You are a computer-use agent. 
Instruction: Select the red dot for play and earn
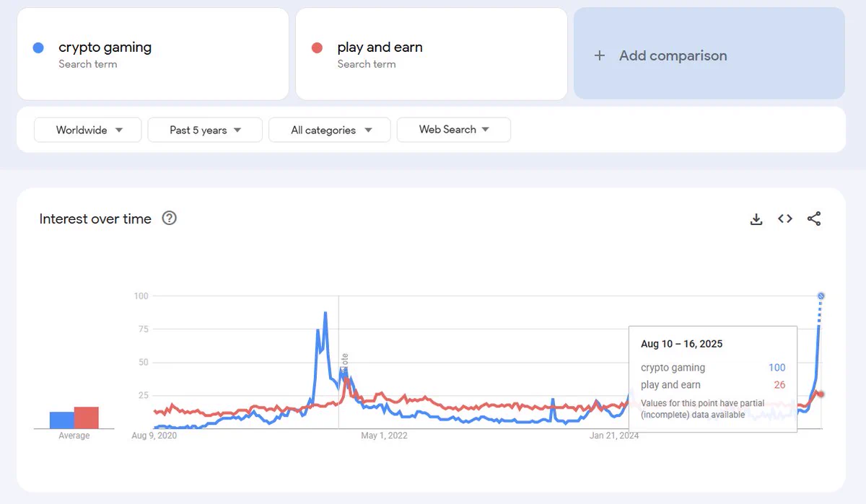(x=317, y=48)
